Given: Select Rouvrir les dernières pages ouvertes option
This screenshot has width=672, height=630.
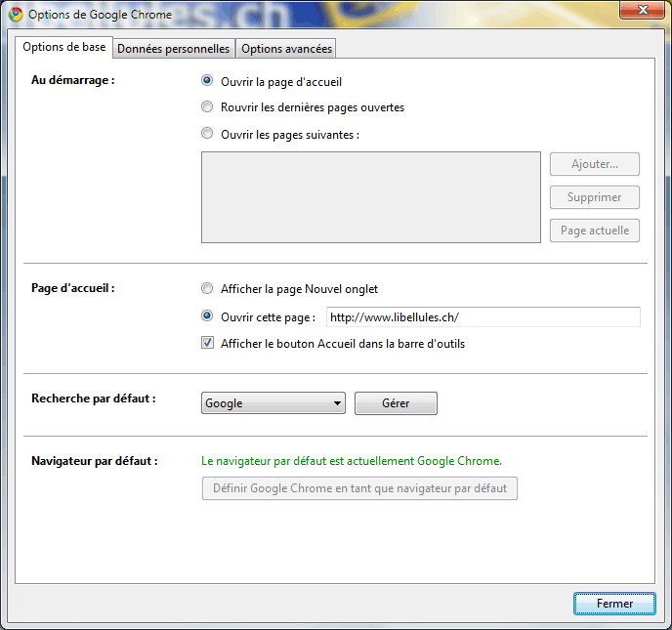Looking at the screenshot, I should point(207,106).
